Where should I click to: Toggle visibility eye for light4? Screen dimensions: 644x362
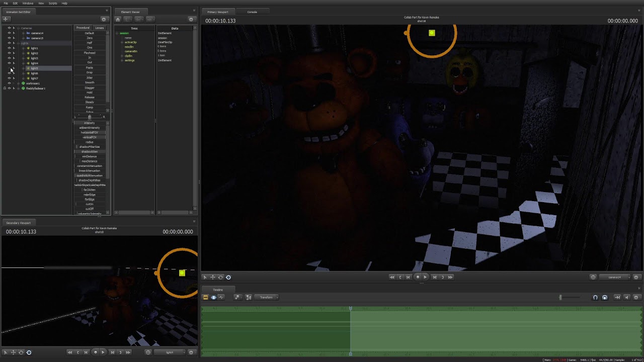[x=9, y=63]
